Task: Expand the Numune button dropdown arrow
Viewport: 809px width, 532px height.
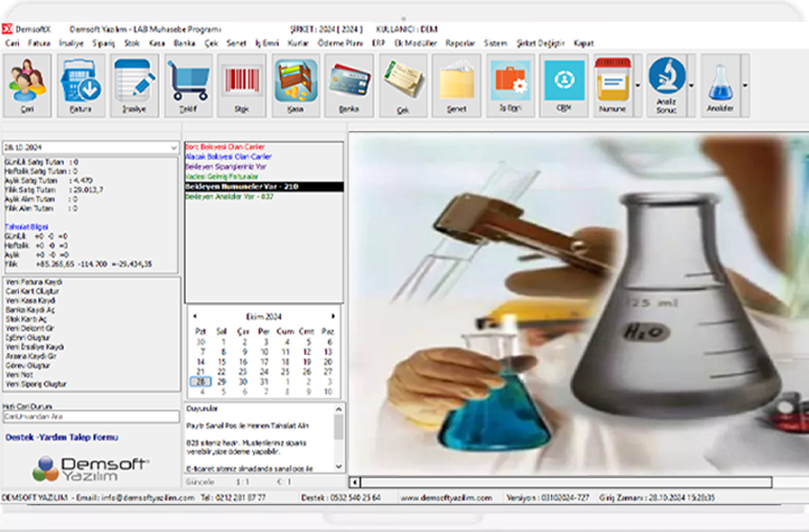Action: click(637, 85)
